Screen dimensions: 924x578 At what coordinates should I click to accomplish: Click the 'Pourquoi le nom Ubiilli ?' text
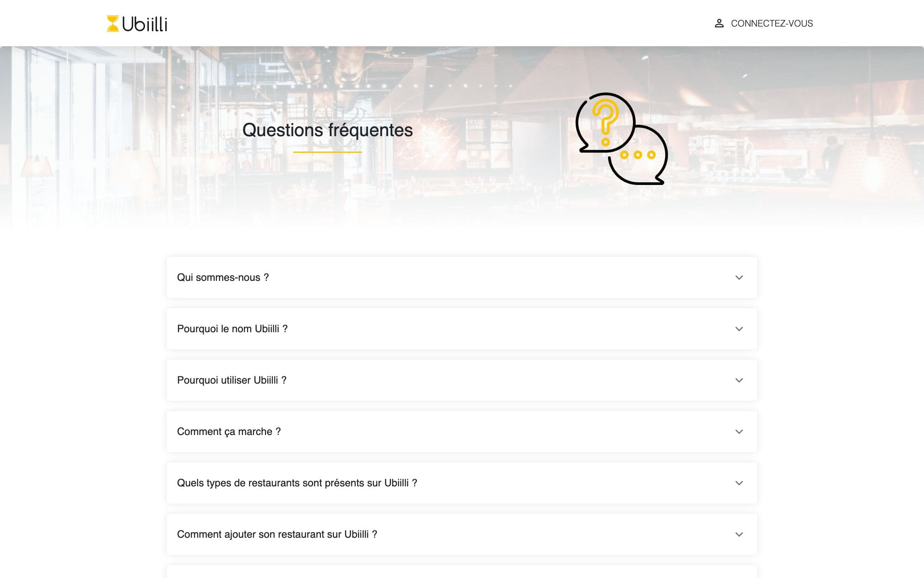pyautogui.click(x=232, y=329)
